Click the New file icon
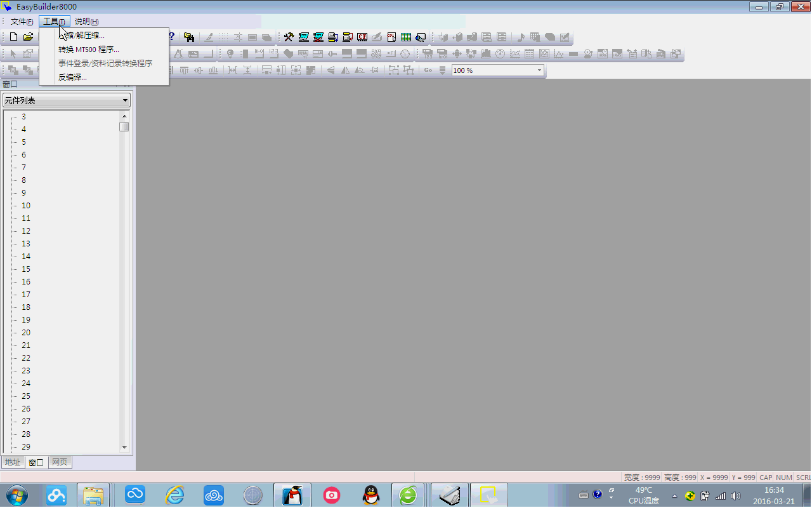The height and width of the screenshot is (508, 812). [x=13, y=37]
